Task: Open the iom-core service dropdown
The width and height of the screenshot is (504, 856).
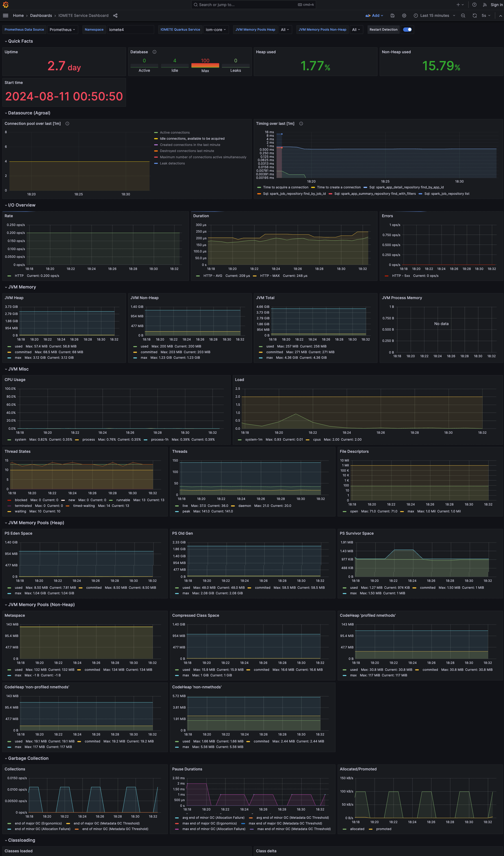Action: tap(216, 29)
